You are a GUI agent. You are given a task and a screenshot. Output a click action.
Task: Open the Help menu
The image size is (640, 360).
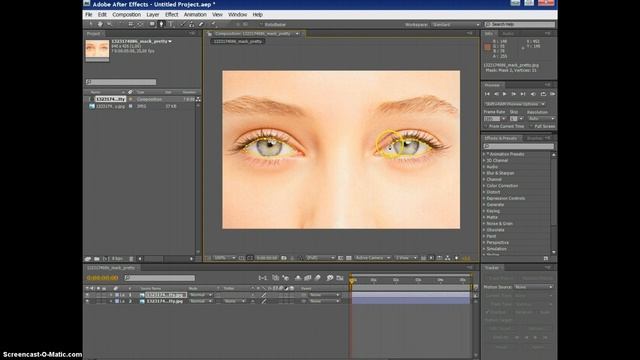coord(258,15)
